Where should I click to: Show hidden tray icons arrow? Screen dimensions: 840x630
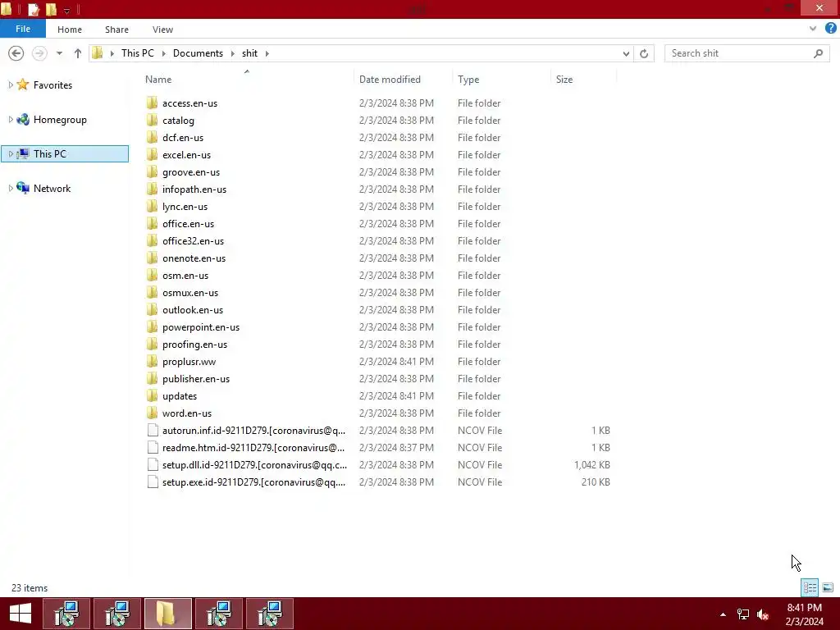(724, 614)
